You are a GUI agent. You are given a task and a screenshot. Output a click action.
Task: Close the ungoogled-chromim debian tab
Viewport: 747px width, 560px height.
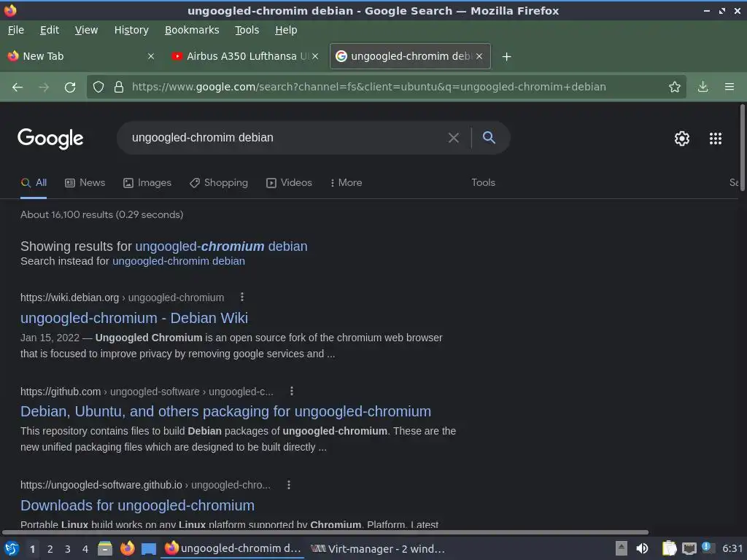pyautogui.click(x=479, y=56)
